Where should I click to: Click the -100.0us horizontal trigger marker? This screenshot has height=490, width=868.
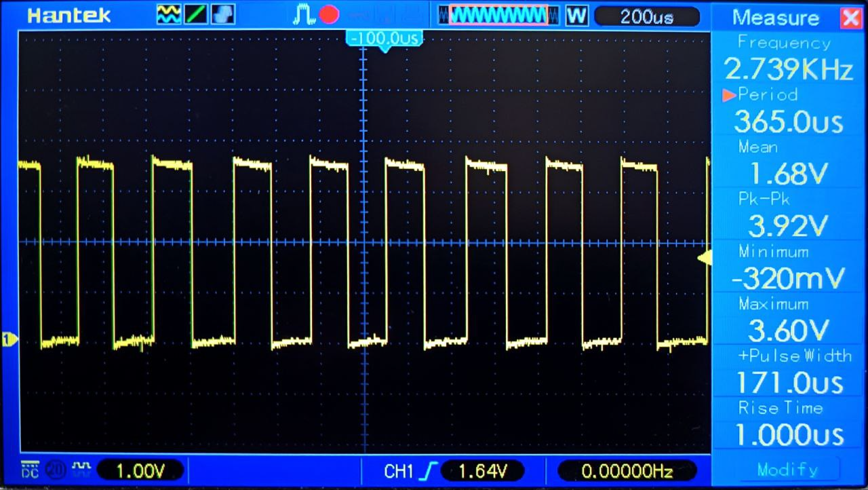click(x=384, y=39)
